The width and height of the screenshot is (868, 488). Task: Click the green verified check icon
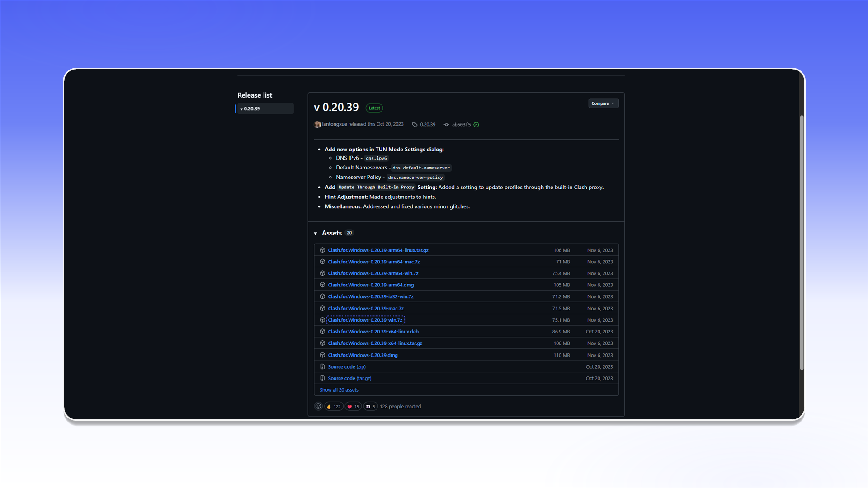tap(476, 125)
